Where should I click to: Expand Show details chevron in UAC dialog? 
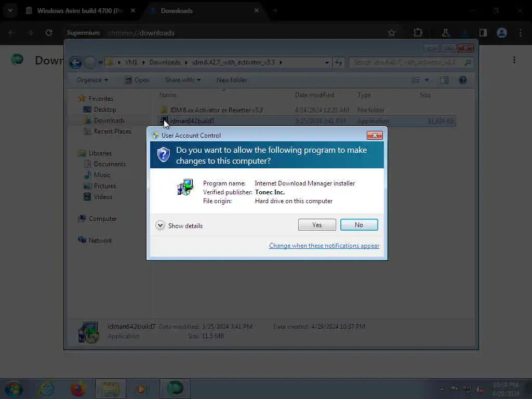pyautogui.click(x=160, y=225)
